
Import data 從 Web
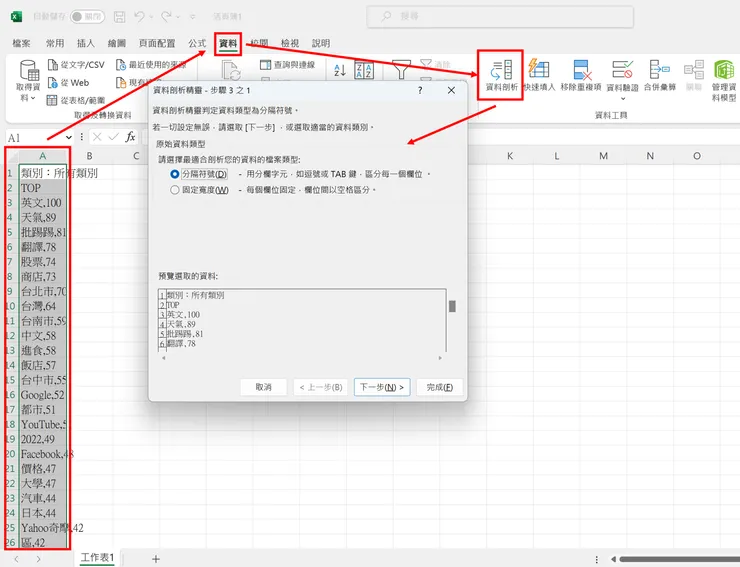pos(68,83)
